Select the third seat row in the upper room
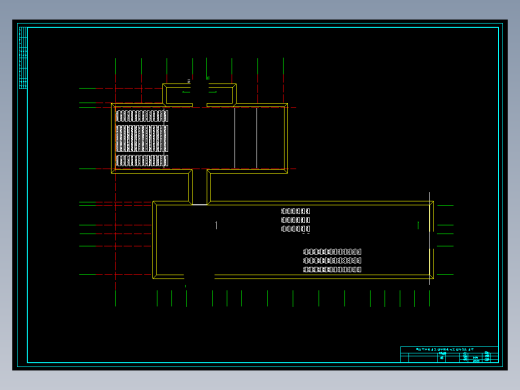The image size is (520, 390). (142, 161)
